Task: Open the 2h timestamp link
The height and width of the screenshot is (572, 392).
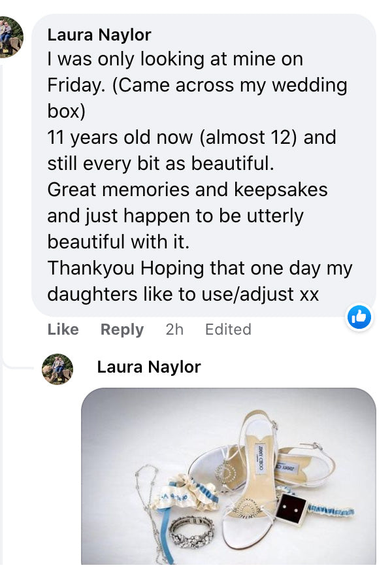Action: 174,329
